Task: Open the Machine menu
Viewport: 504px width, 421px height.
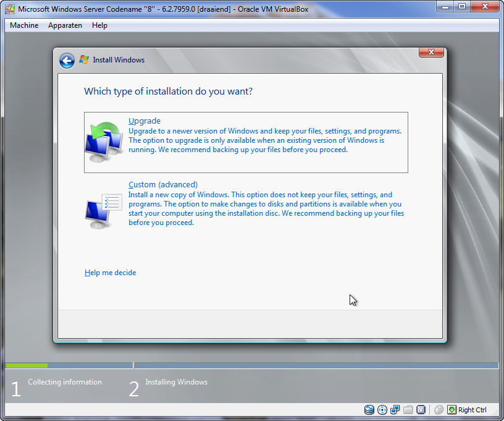Action: coord(24,25)
